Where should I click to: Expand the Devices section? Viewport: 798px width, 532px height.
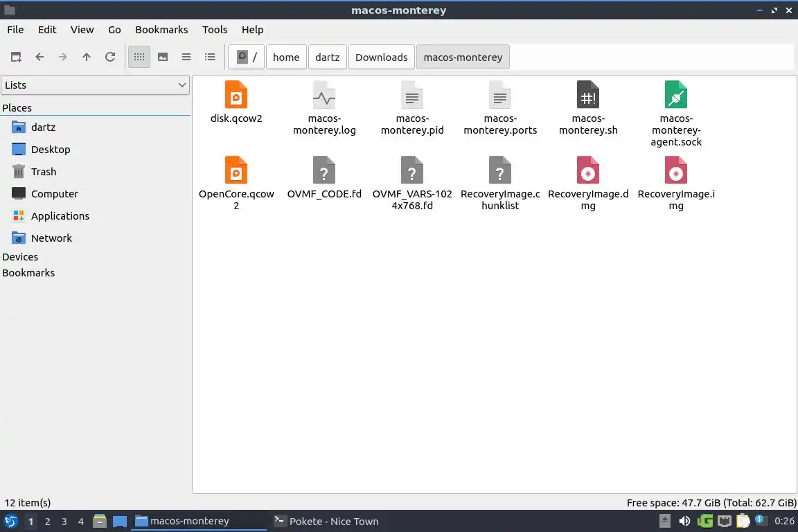coord(20,256)
